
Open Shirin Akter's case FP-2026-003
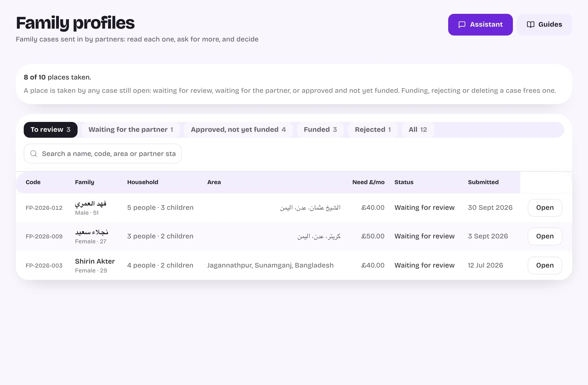click(545, 266)
